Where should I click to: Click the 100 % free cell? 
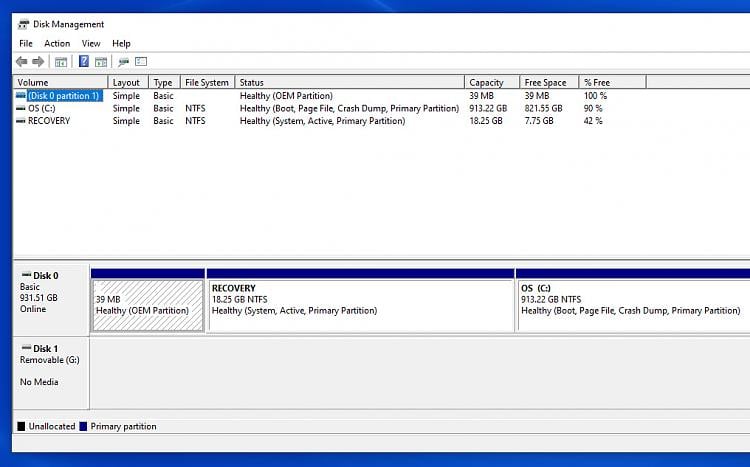(595, 96)
